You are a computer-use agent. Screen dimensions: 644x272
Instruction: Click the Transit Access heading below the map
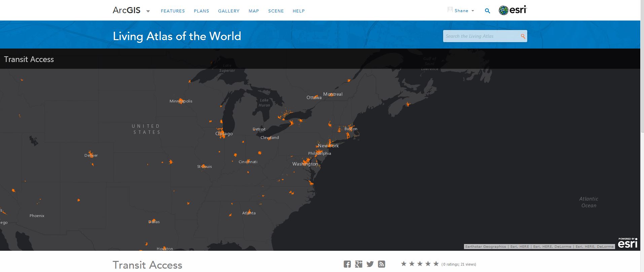click(147, 265)
